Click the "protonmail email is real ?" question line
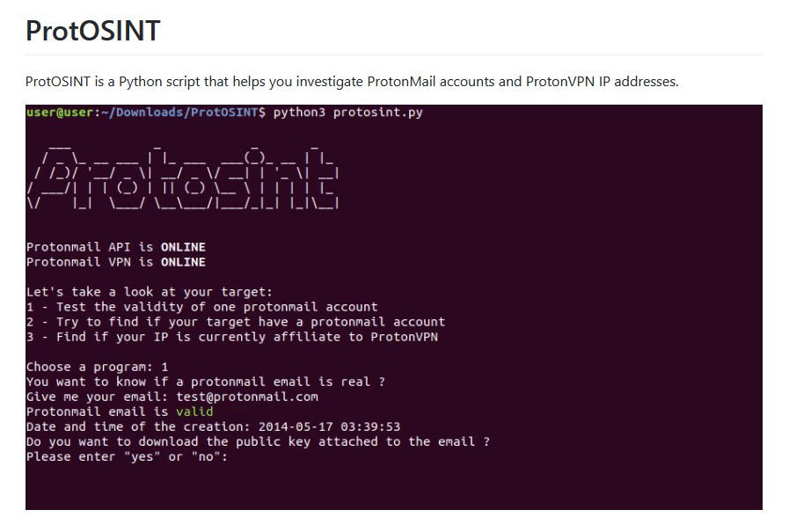This screenshot has height=532, width=789. pyautogui.click(x=205, y=382)
